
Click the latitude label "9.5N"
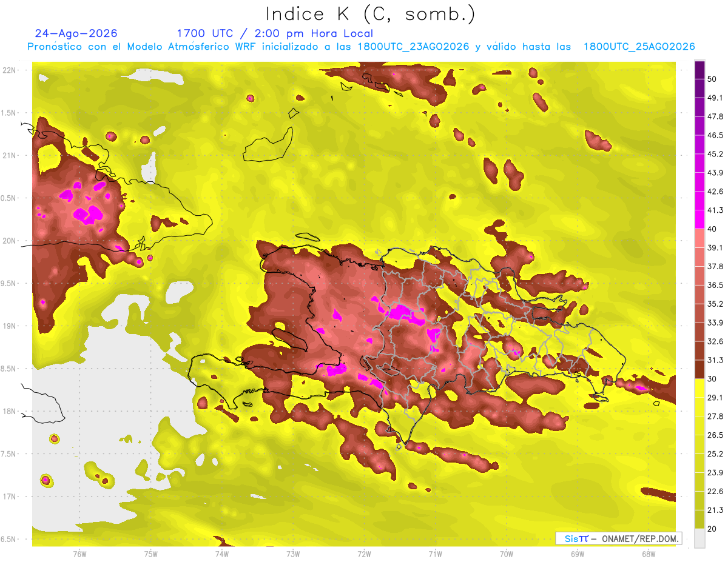click(x=9, y=283)
